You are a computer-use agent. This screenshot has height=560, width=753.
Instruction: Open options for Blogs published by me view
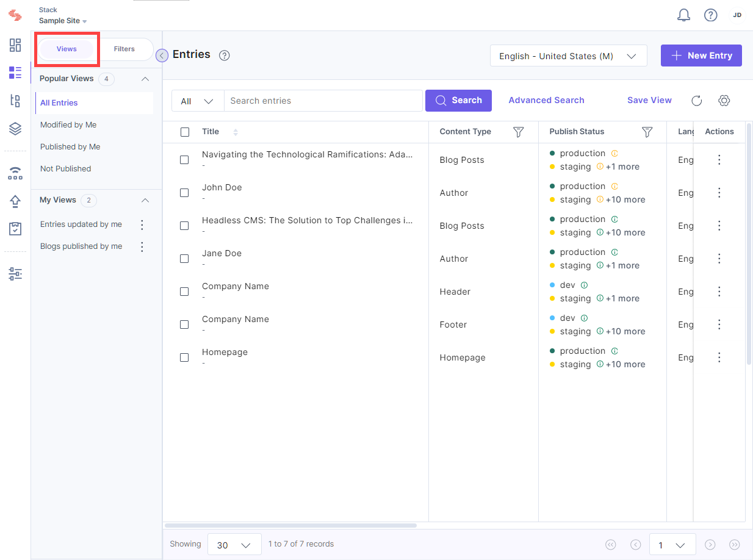[x=142, y=246]
